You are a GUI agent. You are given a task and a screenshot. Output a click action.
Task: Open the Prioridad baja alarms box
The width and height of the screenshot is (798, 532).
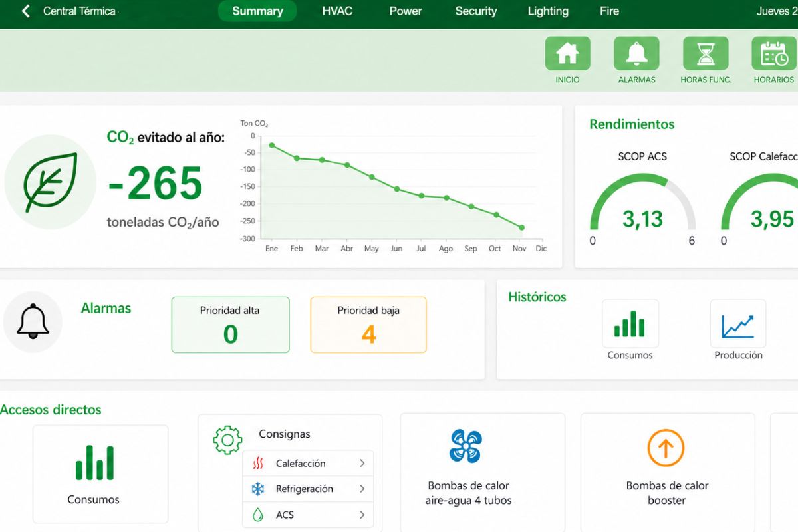pyautogui.click(x=368, y=325)
